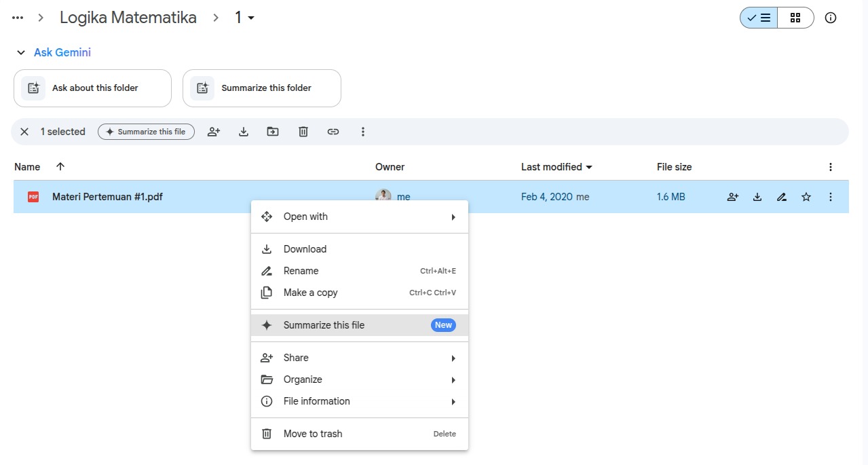Switch to grid layout view
868x465 pixels.
pos(795,18)
